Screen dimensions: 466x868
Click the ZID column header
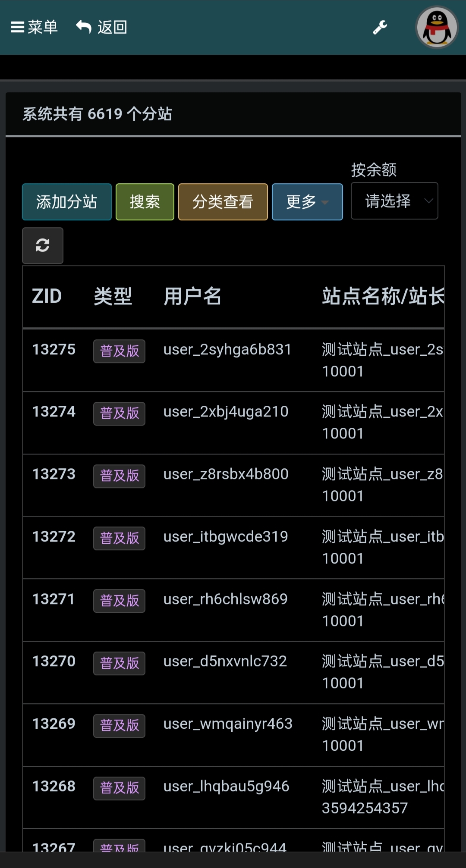click(47, 297)
